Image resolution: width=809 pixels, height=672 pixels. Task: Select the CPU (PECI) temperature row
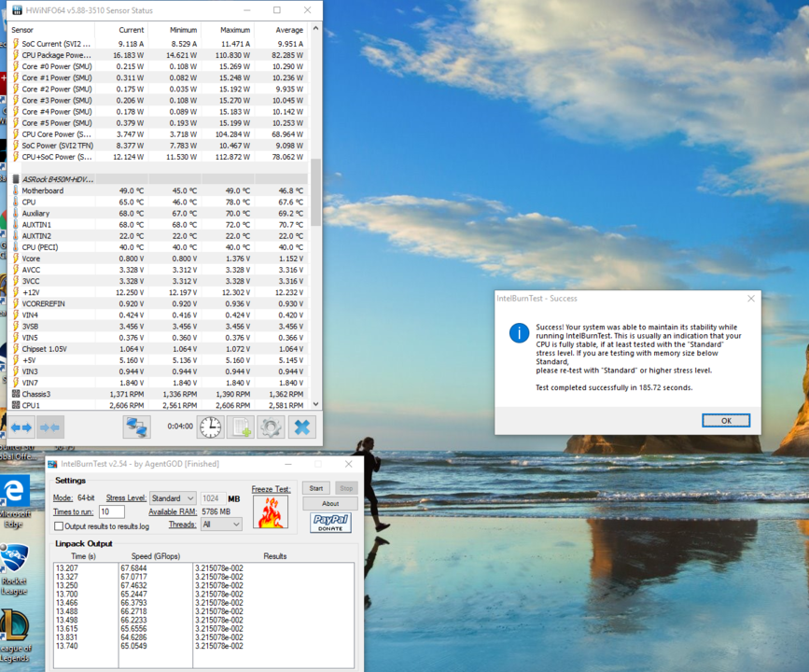click(159, 247)
